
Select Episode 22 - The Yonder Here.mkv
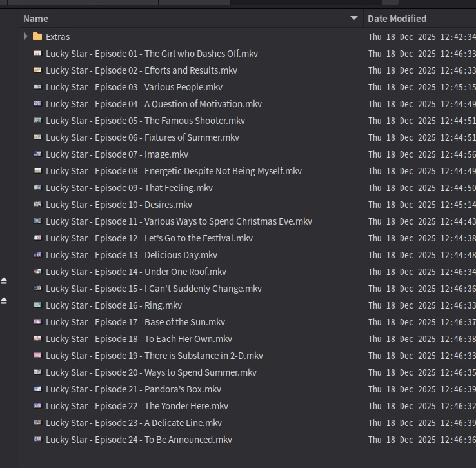(x=137, y=406)
